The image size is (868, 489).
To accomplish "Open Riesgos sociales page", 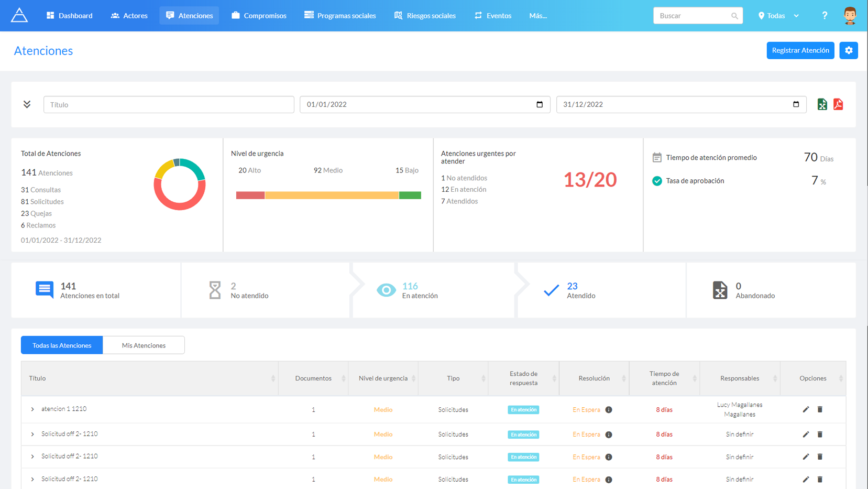I will (425, 16).
